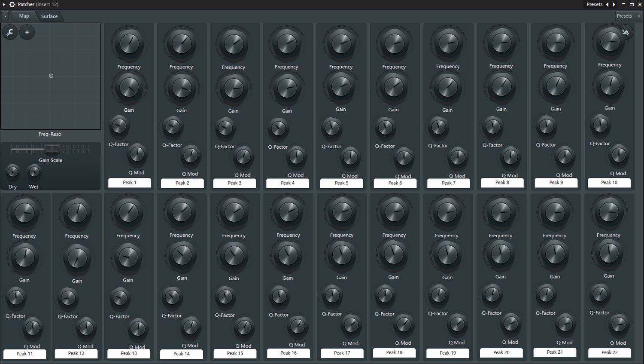Screen dimensions: 644x364
Task: Click the Peak 10 Q Mod knob
Action: (x=619, y=155)
